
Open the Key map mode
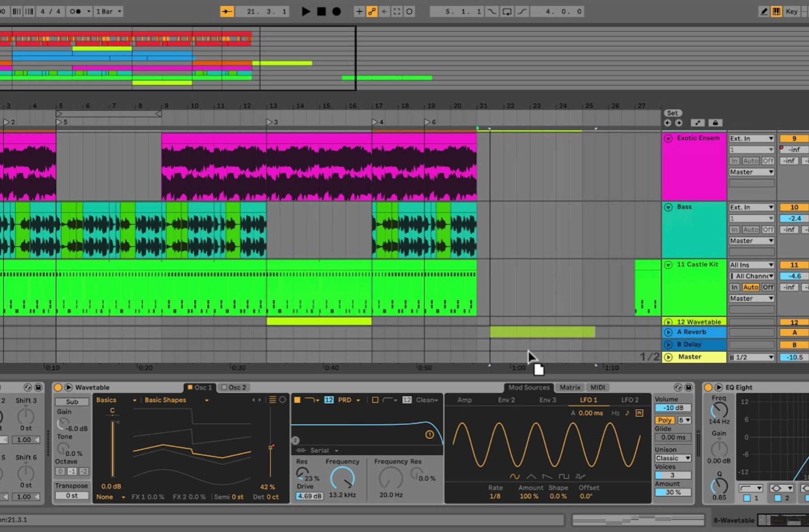coord(791,11)
